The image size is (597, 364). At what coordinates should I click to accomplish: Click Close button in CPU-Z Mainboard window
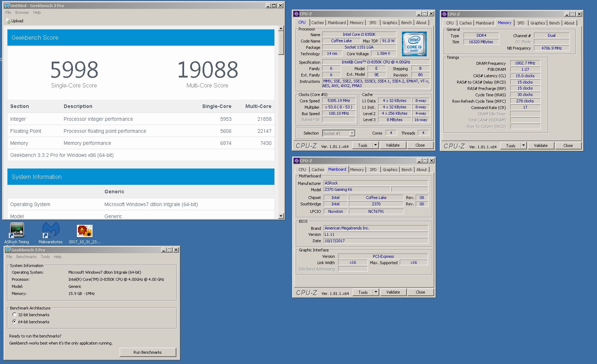(x=420, y=292)
